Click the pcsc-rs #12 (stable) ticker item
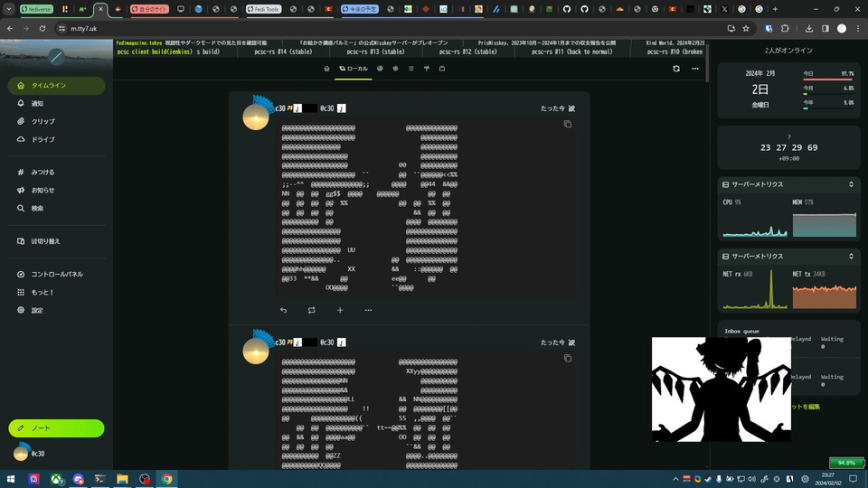This screenshot has width=868, height=488. 467,52
